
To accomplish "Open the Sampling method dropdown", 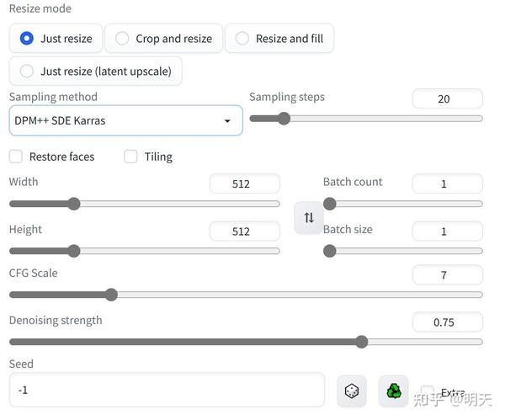I will 125,120.
